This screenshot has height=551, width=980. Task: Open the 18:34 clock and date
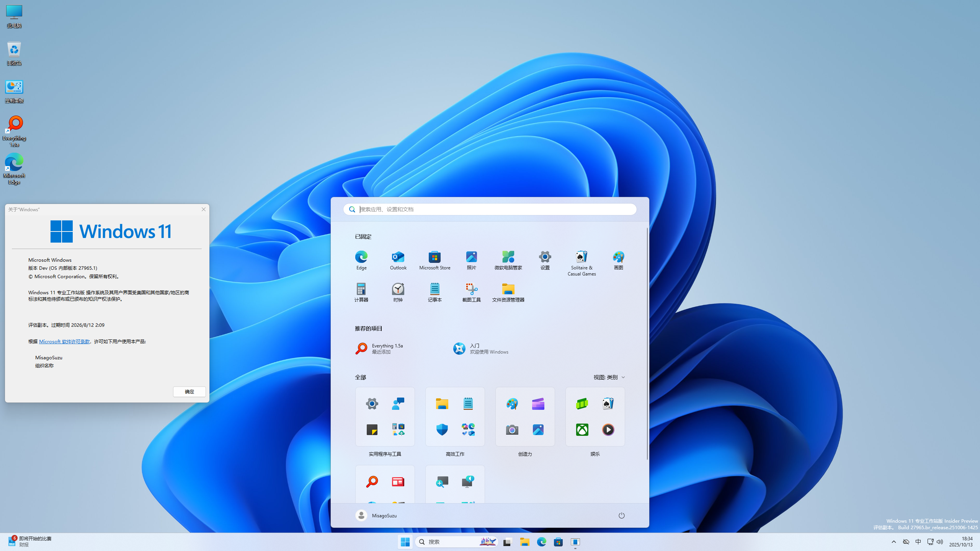[961, 542]
